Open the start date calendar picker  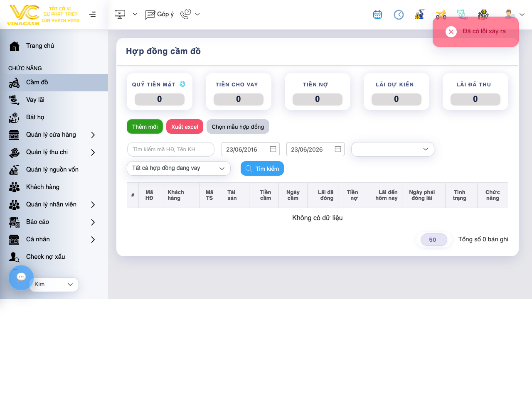pos(273,149)
